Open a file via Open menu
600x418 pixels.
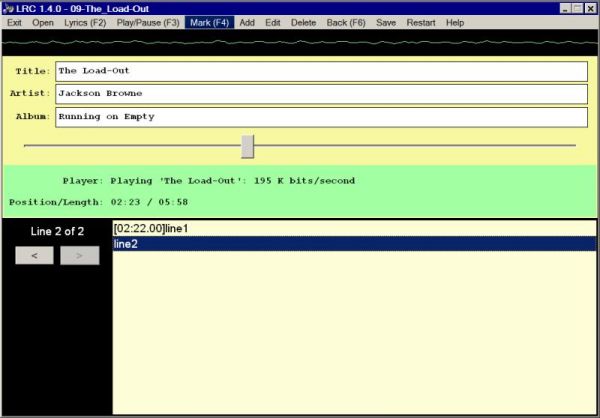coord(43,23)
